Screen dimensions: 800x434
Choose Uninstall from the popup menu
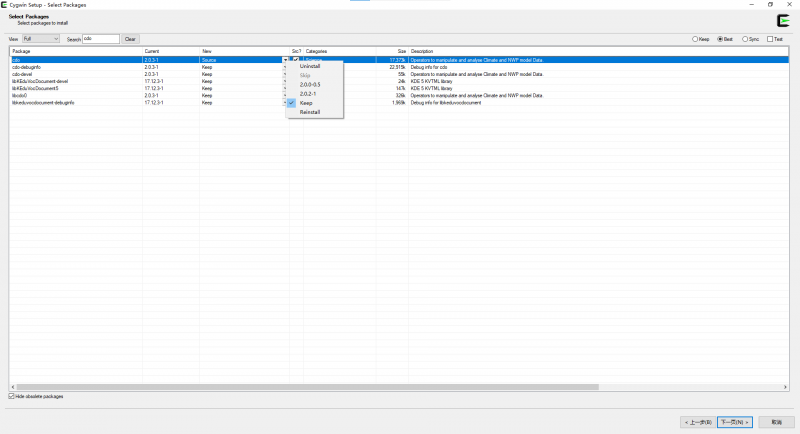(x=311, y=66)
